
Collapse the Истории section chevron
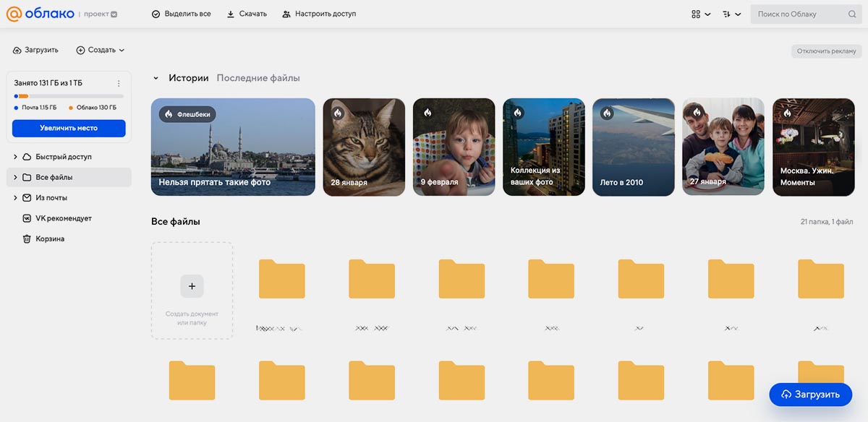click(156, 78)
